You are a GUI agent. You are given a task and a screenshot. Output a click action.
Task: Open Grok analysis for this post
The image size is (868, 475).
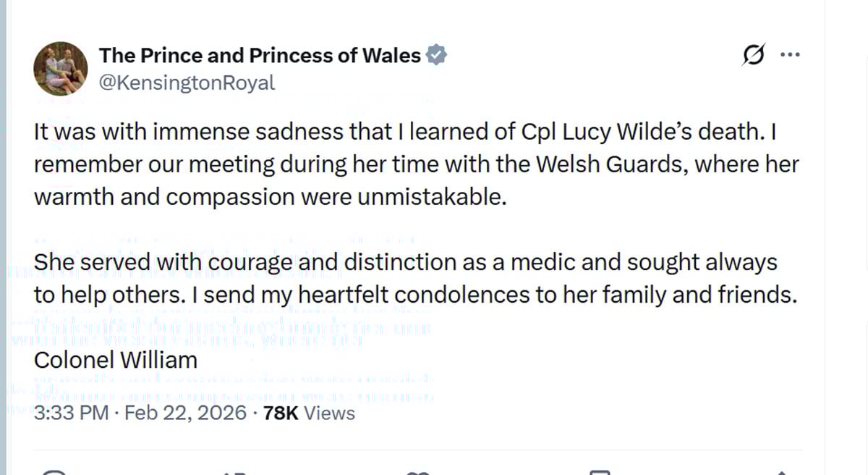[x=752, y=54]
